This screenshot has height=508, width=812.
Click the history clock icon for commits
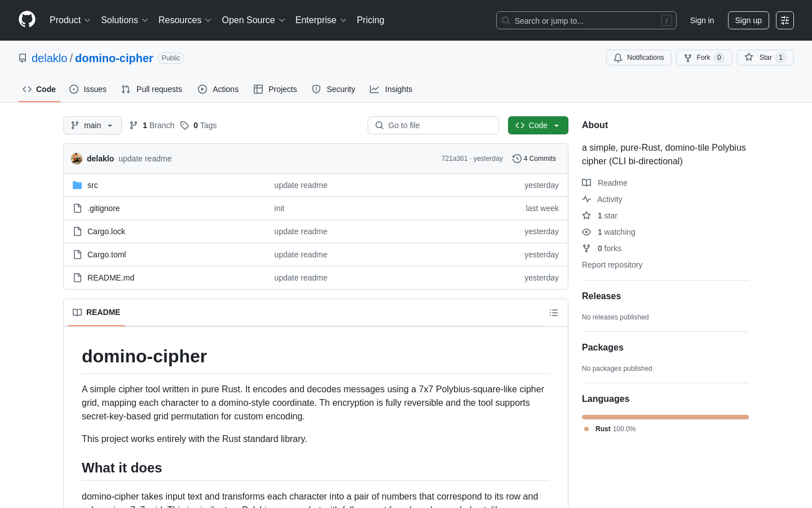tap(517, 159)
